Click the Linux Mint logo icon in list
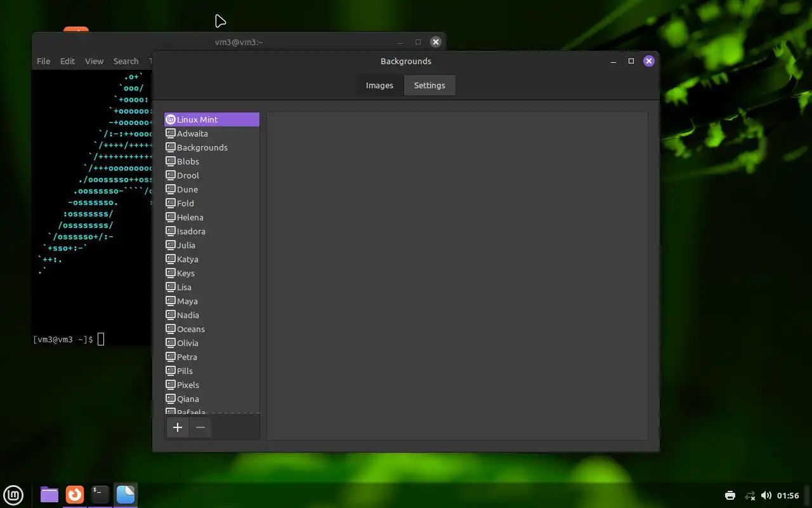Viewport: 812px width, 508px height. click(x=171, y=119)
